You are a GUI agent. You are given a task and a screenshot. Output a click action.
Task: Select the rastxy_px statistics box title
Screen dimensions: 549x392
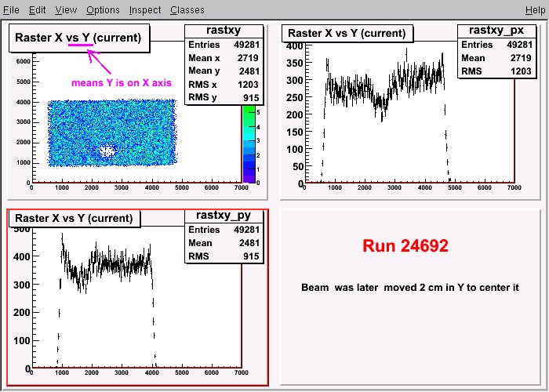496,31
